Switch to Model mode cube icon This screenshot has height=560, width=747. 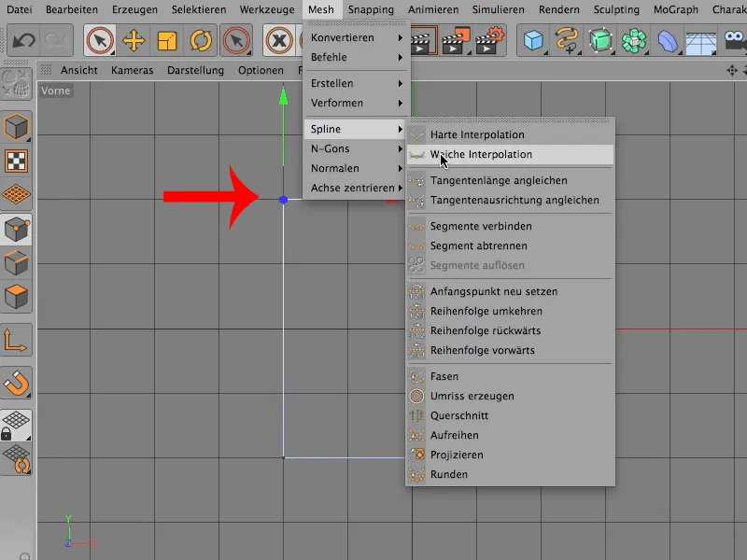point(16,127)
